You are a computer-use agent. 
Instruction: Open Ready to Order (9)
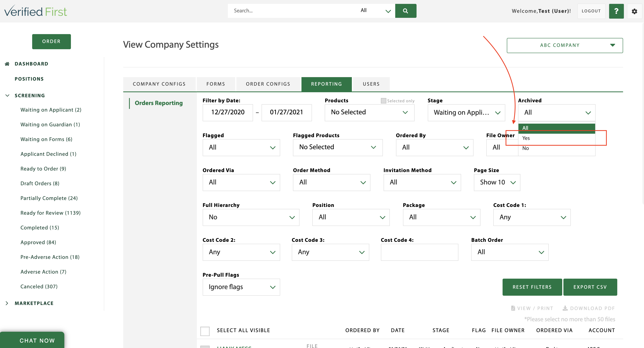43,169
